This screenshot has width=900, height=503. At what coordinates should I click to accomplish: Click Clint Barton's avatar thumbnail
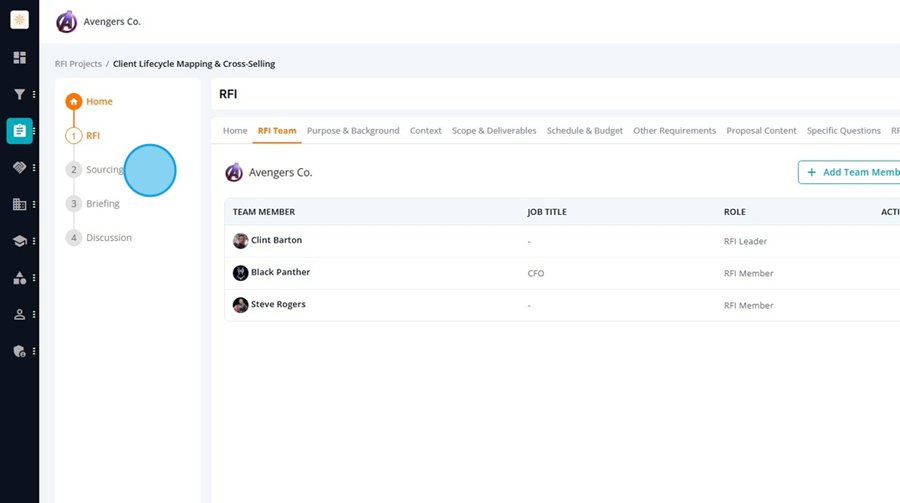pos(240,241)
